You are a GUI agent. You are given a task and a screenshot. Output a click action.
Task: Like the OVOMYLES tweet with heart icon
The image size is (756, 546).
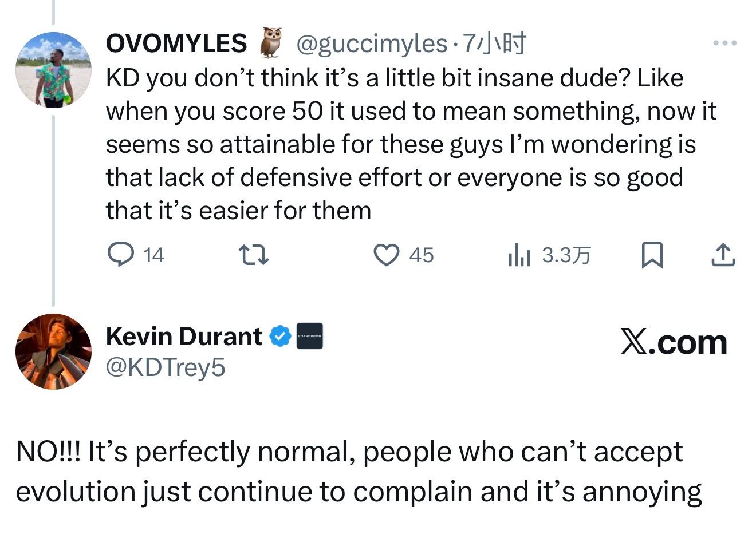pyautogui.click(x=387, y=255)
